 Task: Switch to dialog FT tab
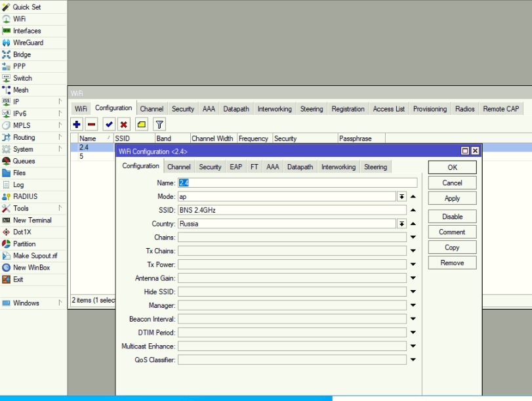pos(255,167)
